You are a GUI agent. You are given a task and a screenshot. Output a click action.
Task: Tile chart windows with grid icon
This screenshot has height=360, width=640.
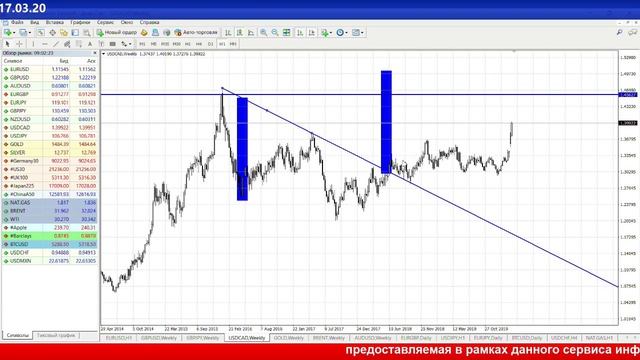[x=287, y=32]
